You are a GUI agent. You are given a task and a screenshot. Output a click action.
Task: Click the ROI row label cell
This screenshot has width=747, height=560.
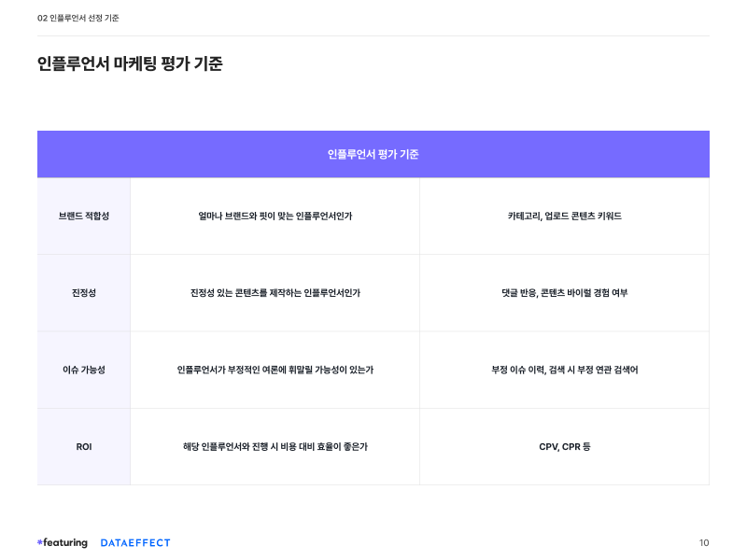point(84,447)
